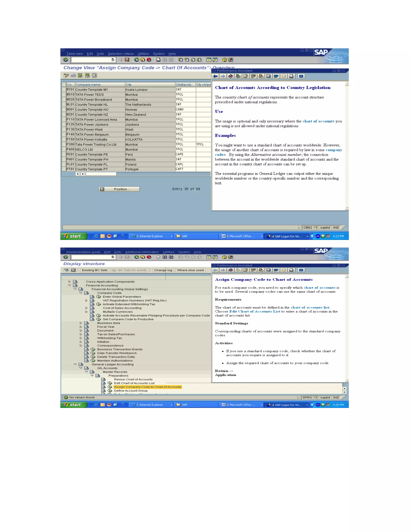Click the Save icon in Change View toolbar
This screenshot has width=411, height=532.
127,60
